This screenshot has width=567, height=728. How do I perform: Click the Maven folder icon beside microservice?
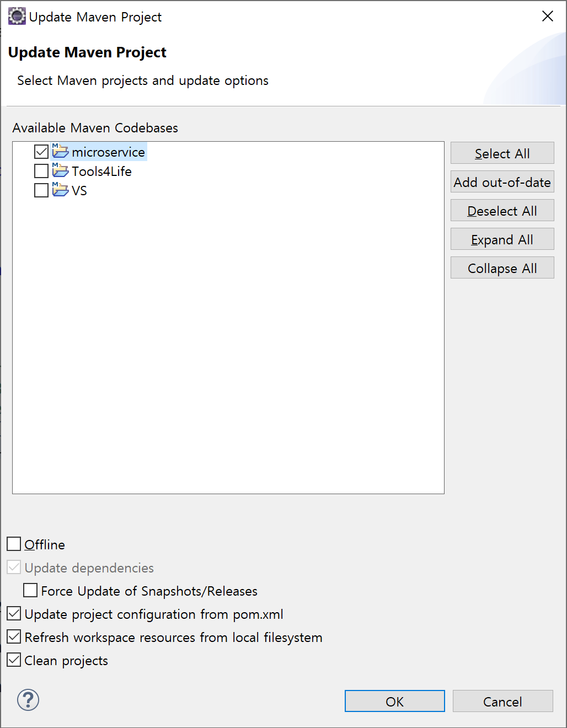tap(60, 152)
